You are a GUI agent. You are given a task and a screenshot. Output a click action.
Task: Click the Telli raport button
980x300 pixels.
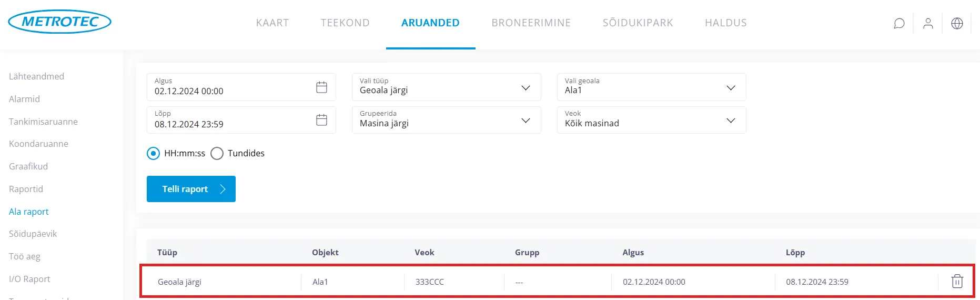(x=191, y=189)
